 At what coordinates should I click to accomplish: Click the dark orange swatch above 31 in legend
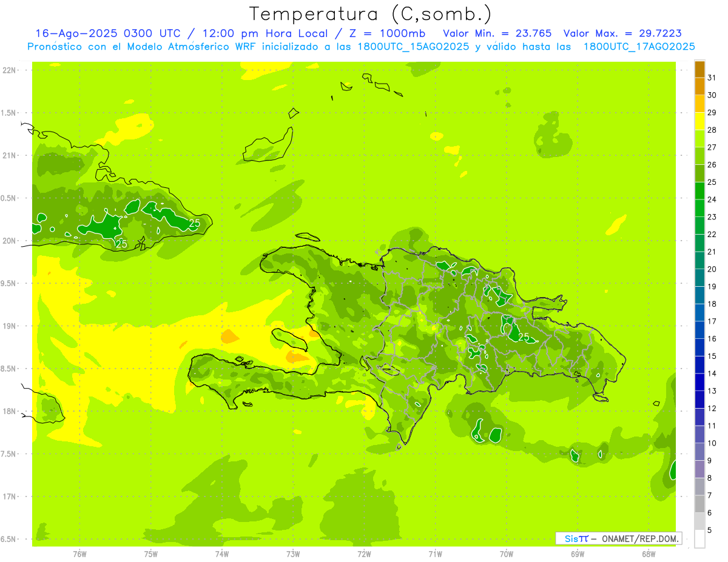click(x=700, y=70)
